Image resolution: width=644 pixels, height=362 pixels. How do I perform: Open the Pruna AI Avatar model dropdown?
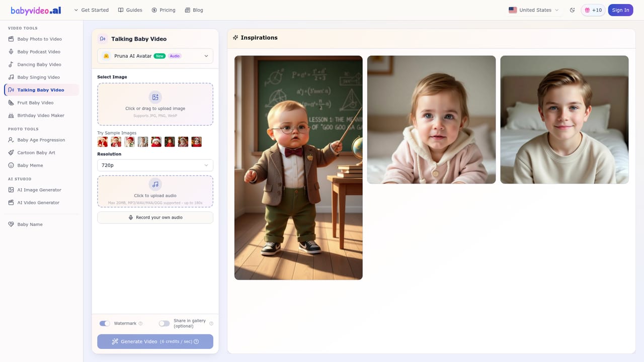pyautogui.click(x=155, y=56)
